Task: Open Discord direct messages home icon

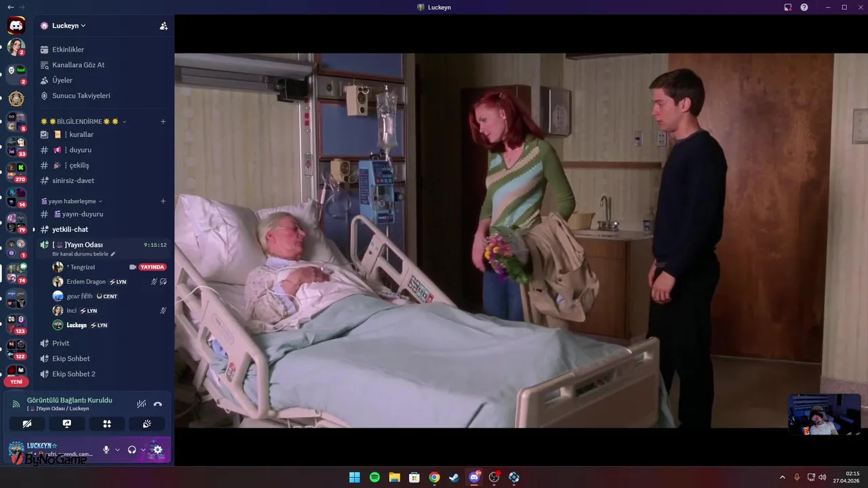Action: (x=16, y=26)
